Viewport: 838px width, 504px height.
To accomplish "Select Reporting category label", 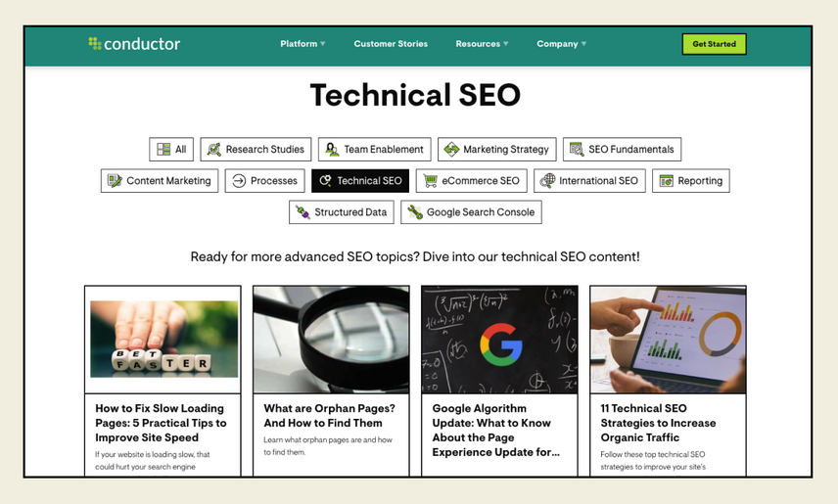I will 700,181.
